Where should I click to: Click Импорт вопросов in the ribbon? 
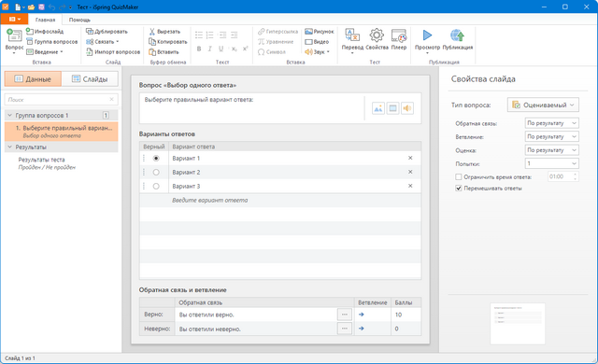(x=113, y=51)
